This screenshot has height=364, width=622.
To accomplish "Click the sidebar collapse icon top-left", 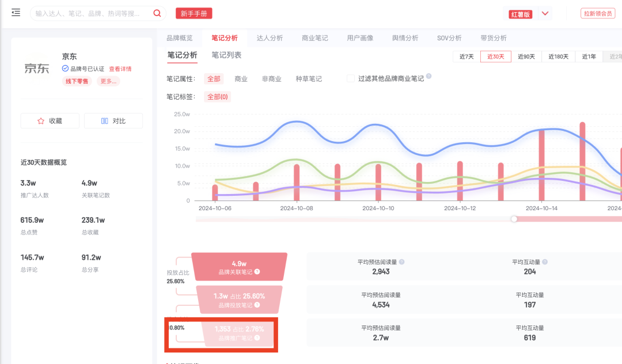I will click(x=16, y=12).
